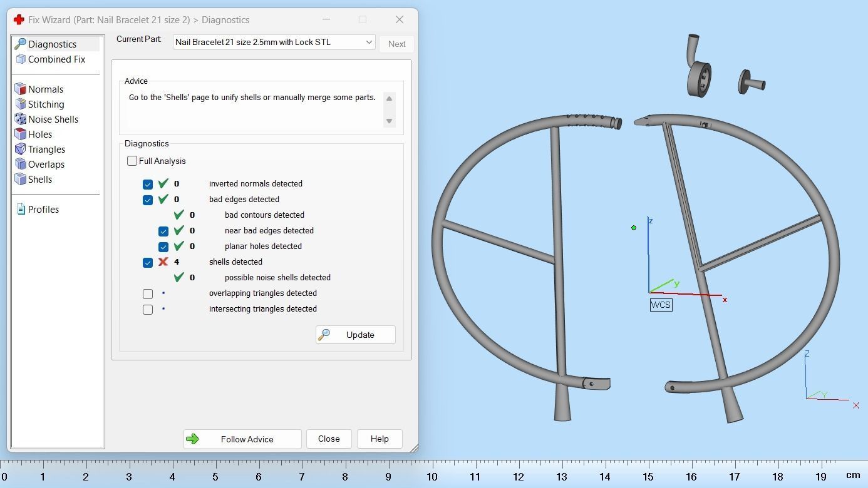
Task: Click the Update button
Action: pyautogui.click(x=355, y=335)
